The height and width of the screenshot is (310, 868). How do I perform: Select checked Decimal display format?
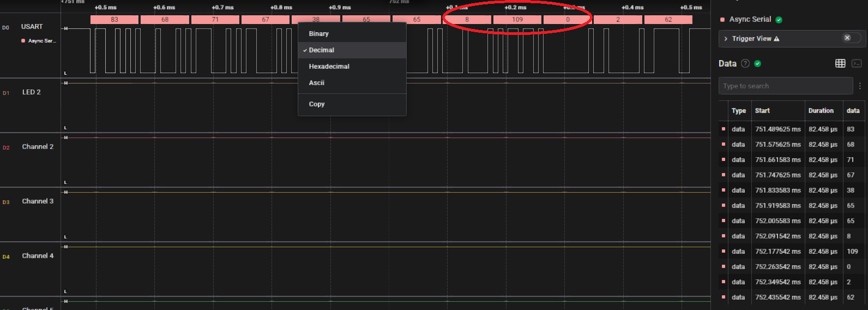tap(321, 50)
